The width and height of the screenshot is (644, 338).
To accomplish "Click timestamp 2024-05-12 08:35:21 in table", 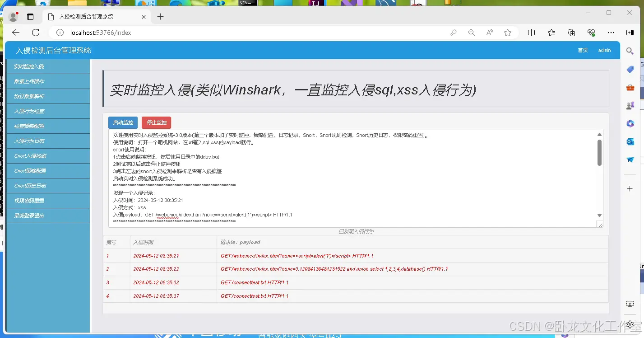I will tap(156, 256).
